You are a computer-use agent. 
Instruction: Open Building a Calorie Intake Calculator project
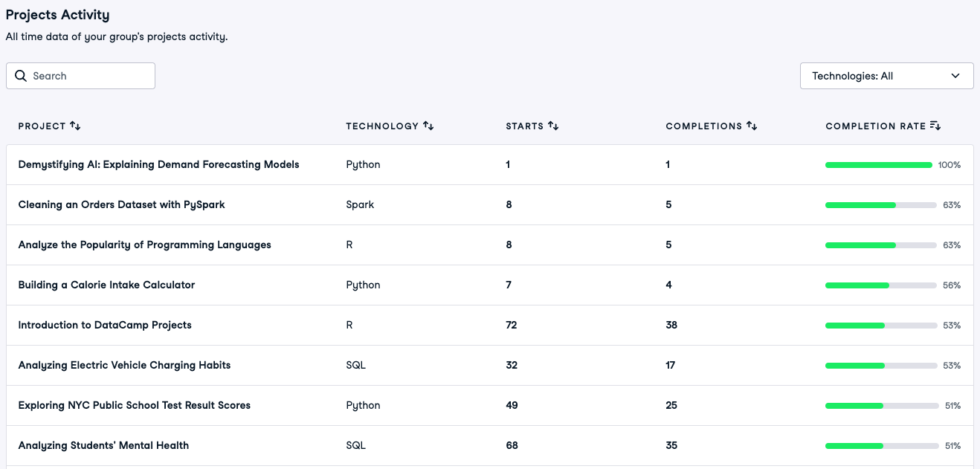tap(106, 285)
